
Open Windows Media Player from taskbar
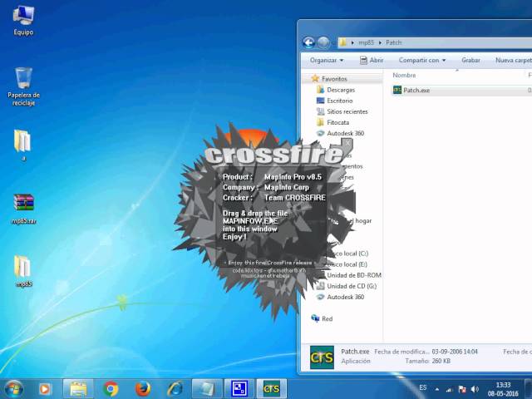[44, 389]
